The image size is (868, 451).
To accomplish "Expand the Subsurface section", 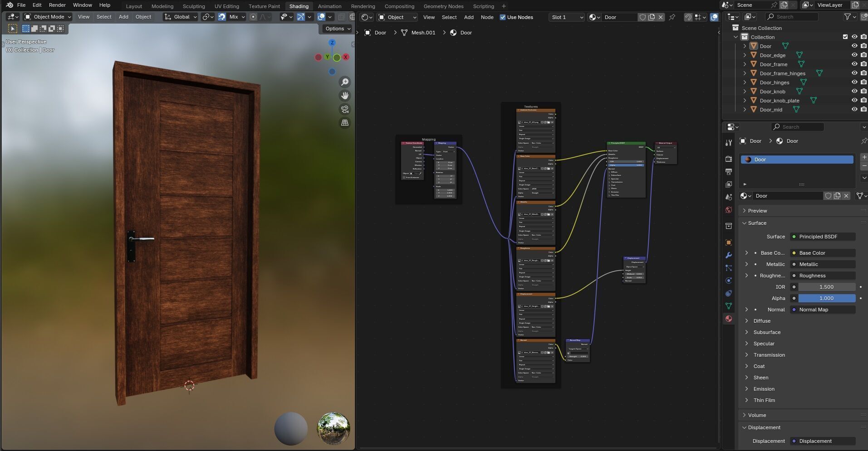I will (x=767, y=332).
